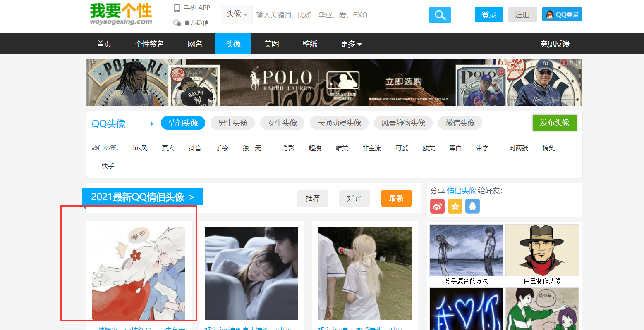Screen dimensions: 644x330
Task: Sort avatars by 推荐
Action: [x=312, y=198]
